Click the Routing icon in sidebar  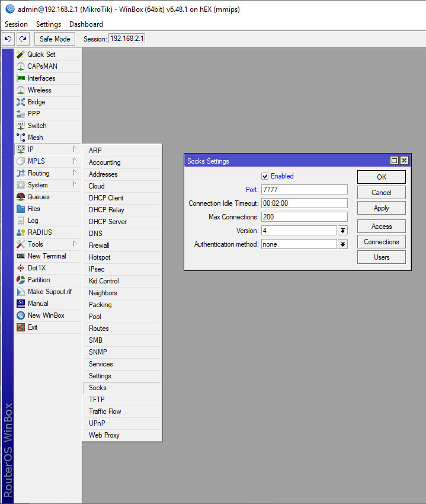(21, 173)
